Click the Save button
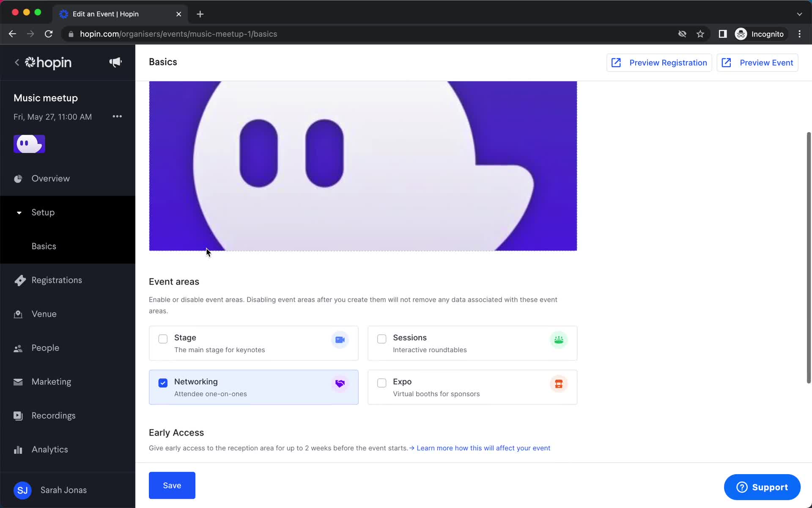 [x=172, y=485]
